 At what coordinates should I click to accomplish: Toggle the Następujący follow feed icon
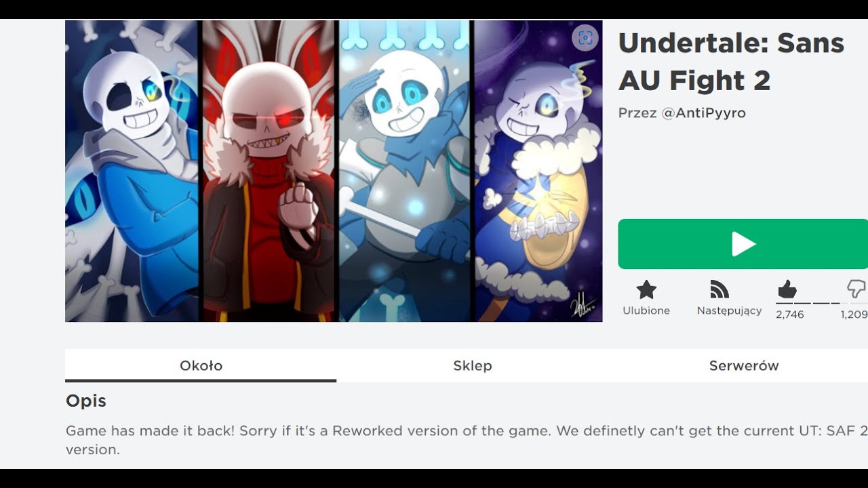[719, 289]
